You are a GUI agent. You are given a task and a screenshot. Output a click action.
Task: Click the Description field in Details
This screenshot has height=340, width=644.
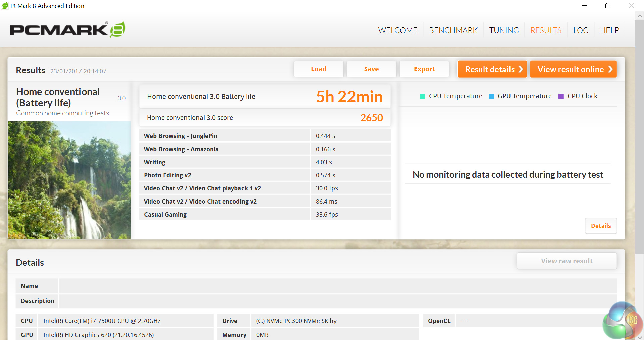tap(338, 301)
